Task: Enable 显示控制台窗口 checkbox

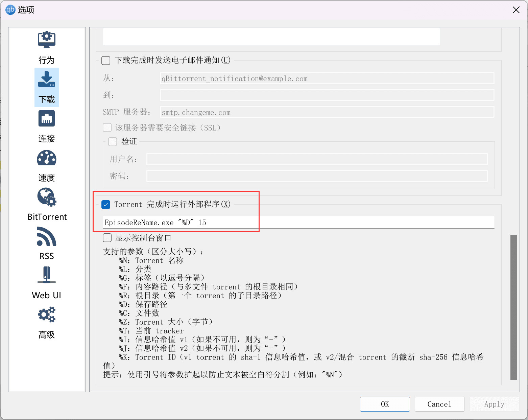Action: click(107, 238)
